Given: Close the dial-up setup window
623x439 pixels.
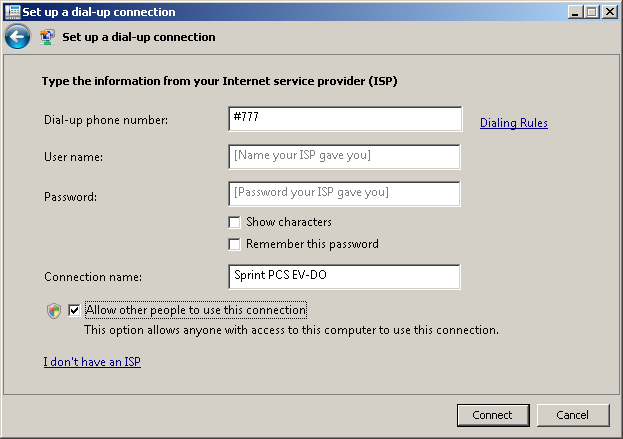Looking at the screenshot, I should [609, 12].
